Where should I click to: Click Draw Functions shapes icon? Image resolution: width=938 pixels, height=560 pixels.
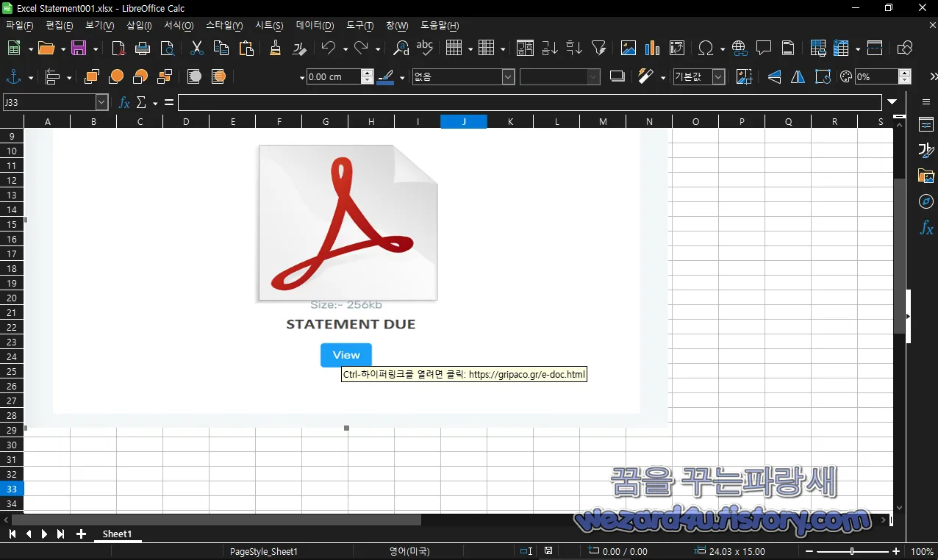point(905,49)
